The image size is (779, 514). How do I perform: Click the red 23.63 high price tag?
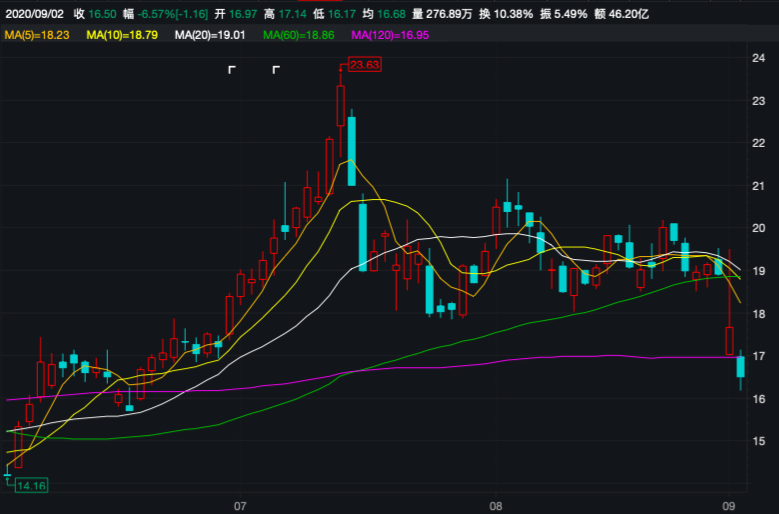pyautogui.click(x=363, y=65)
